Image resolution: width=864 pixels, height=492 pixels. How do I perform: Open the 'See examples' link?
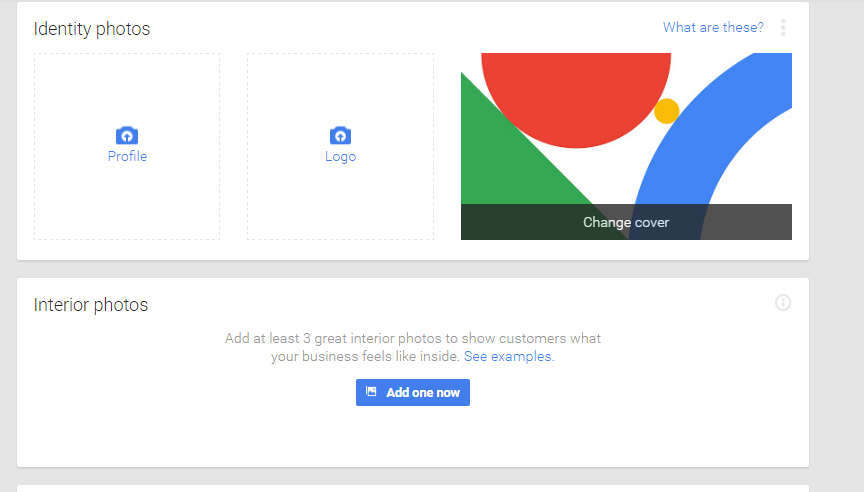(x=509, y=356)
